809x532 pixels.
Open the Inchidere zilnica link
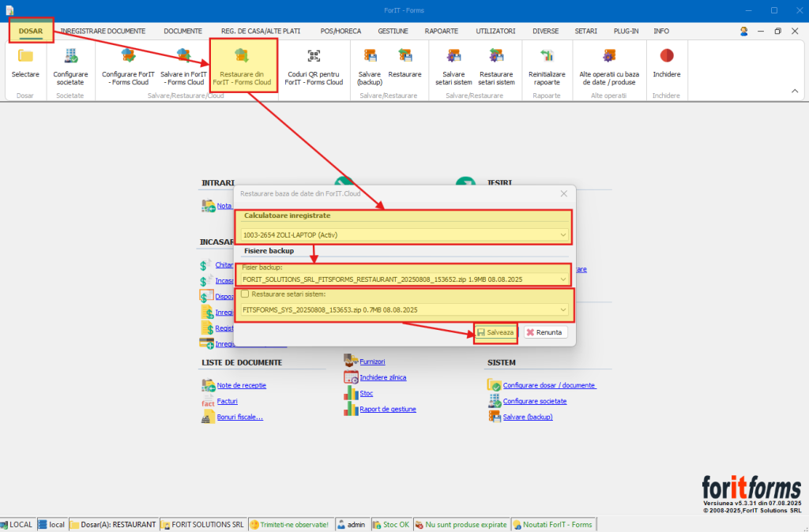click(x=383, y=377)
